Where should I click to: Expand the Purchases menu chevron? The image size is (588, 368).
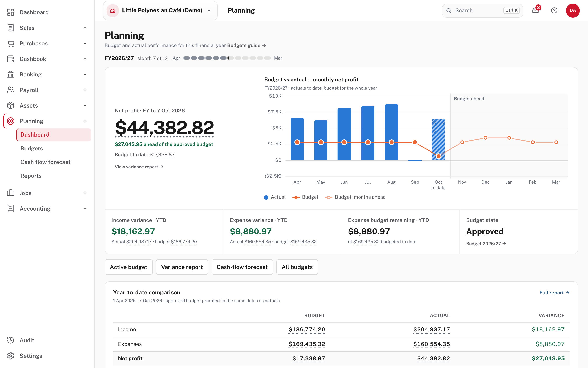[x=85, y=43]
